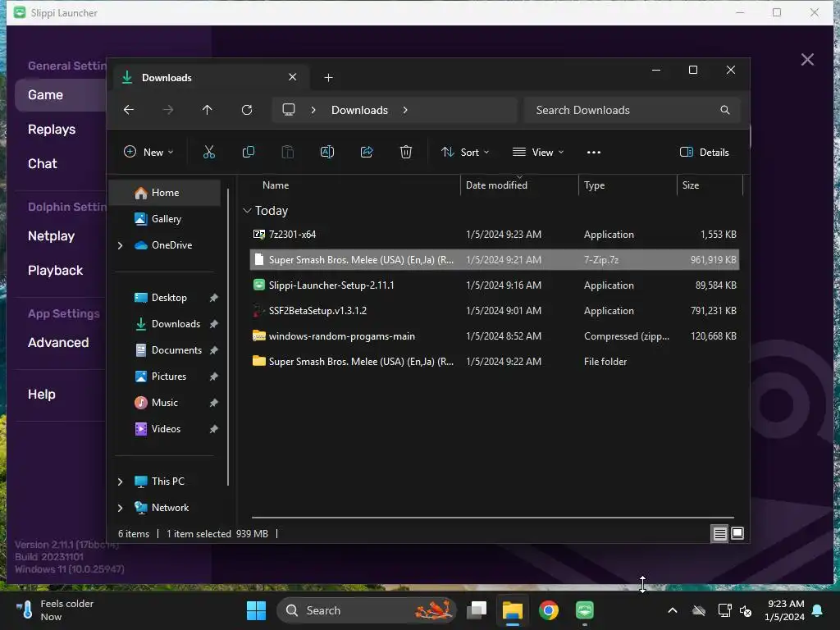Go up one folder level arrow
840x630 pixels.
[x=208, y=110]
